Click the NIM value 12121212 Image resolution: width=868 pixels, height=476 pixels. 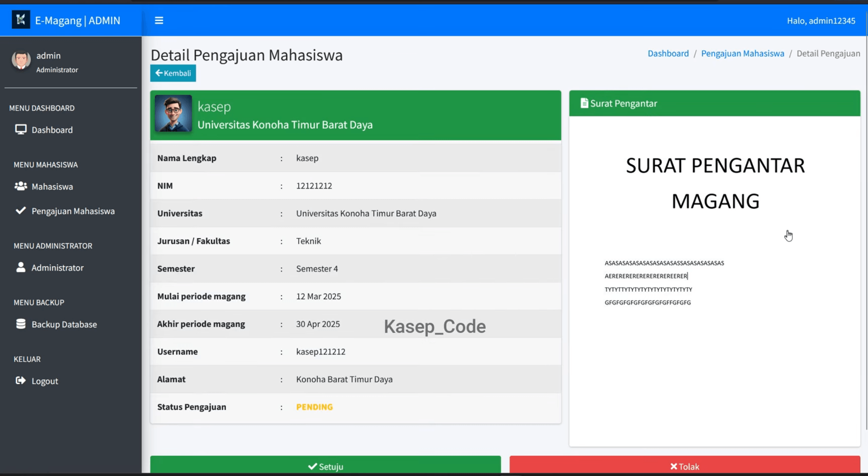coord(314,186)
